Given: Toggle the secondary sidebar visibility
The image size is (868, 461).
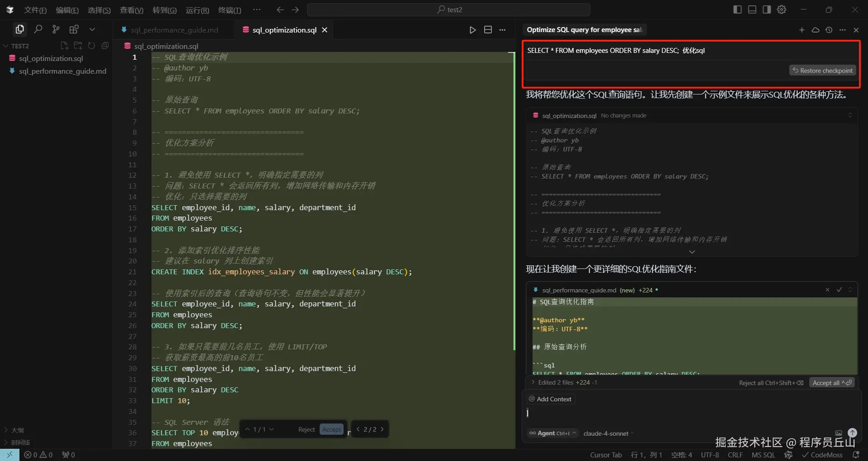Looking at the screenshot, I should 767,9.
